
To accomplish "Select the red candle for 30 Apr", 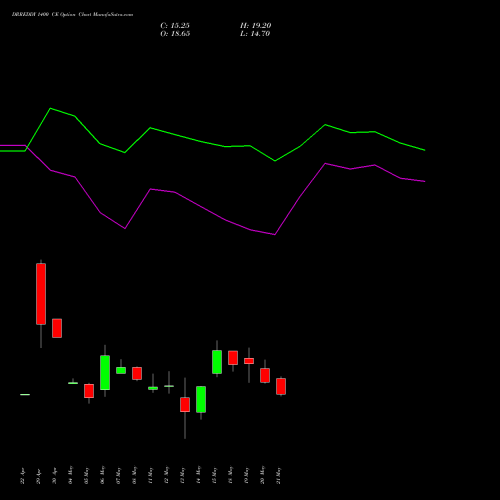I will pyautogui.click(x=57, y=328).
